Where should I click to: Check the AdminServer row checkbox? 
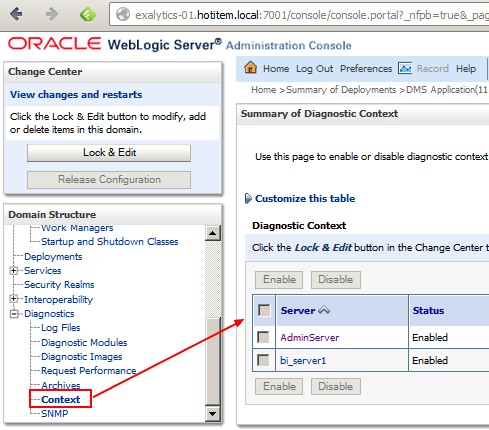tap(263, 337)
